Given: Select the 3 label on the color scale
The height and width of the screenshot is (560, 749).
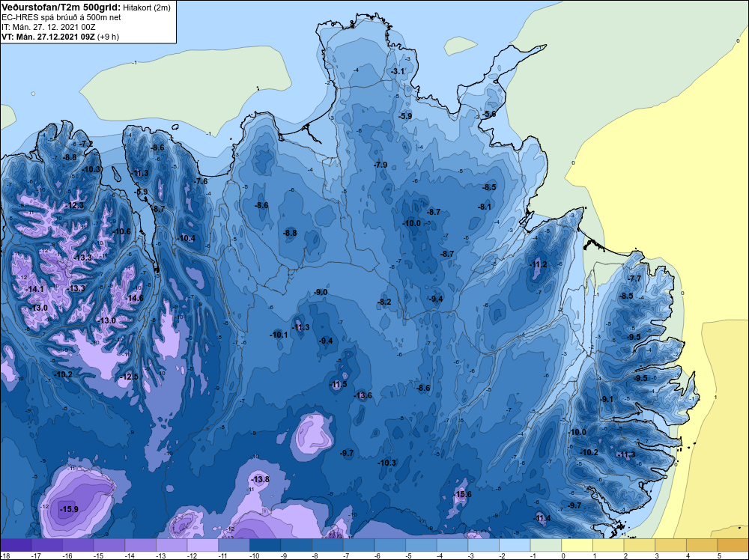Looking at the screenshot, I should (x=656, y=556).
